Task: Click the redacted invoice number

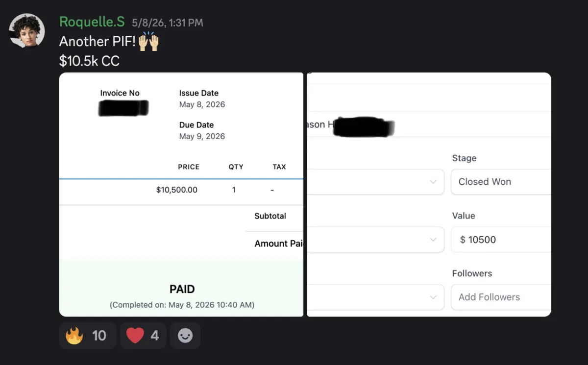Action: click(123, 108)
